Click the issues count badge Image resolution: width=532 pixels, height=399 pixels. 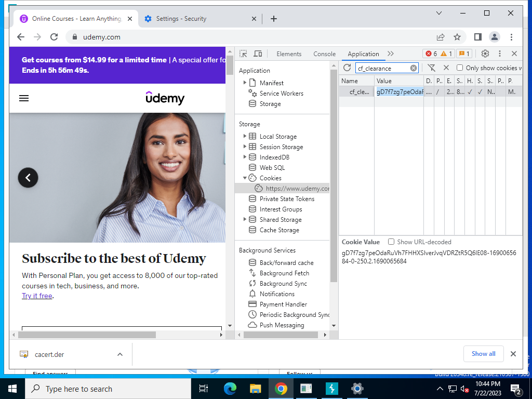[464, 54]
